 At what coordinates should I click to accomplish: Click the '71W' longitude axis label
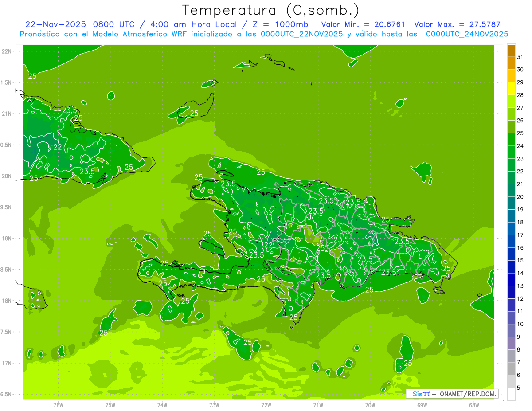click(318, 405)
